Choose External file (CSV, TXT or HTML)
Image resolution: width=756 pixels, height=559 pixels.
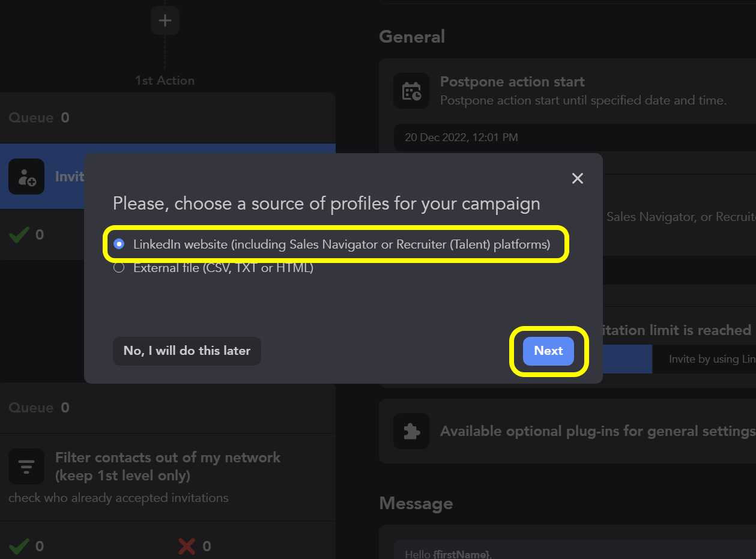[119, 268]
